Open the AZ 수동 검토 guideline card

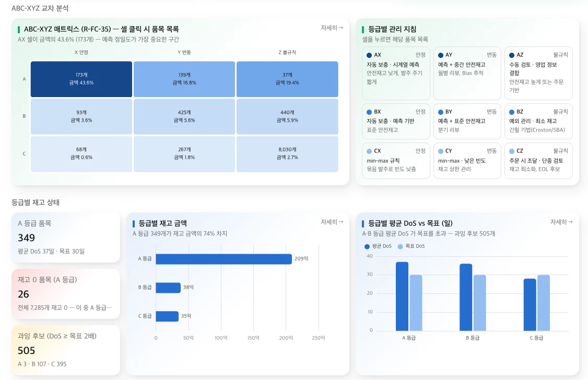(x=538, y=73)
